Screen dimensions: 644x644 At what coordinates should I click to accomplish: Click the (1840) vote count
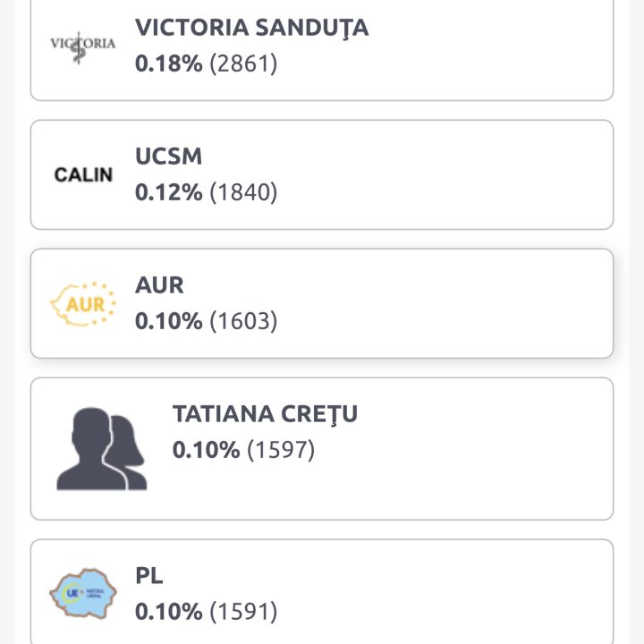[243, 193]
